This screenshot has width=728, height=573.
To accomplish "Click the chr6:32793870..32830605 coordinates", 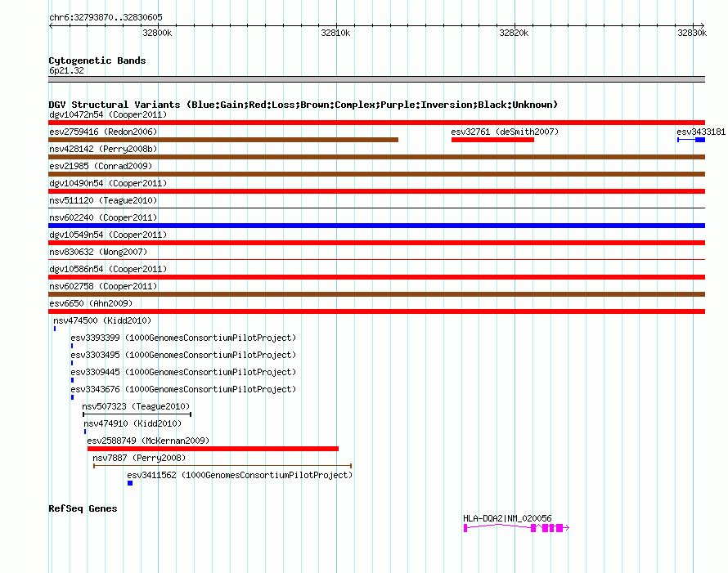I will tap(106, 17).
